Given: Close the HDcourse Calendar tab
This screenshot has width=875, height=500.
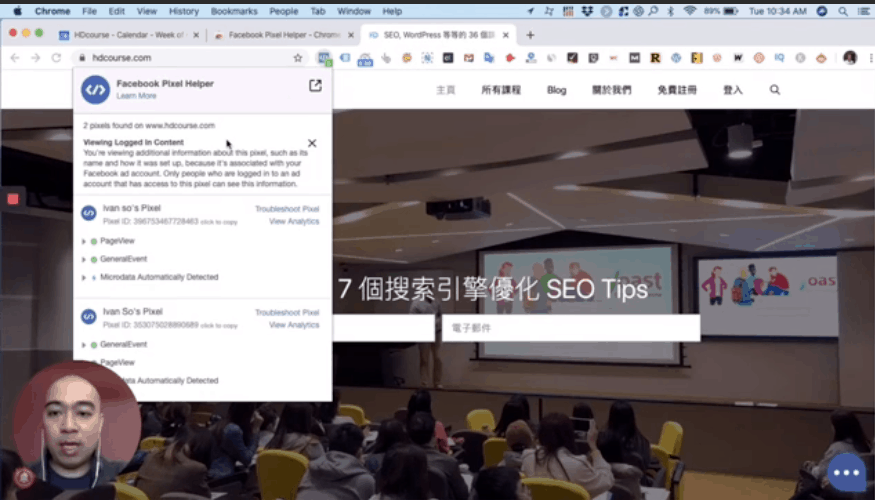Looking at the screenshot, I should click(196, 35).
